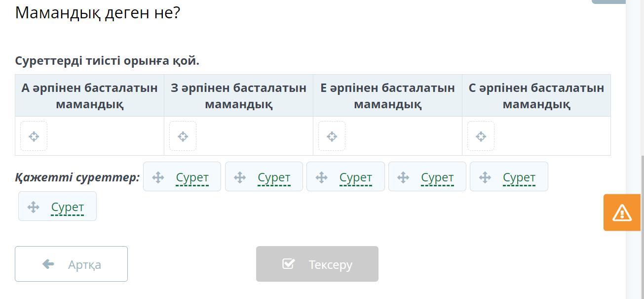Open the Сурет link on the second row
Image resolution: width=644 pixels, height=299 pixels.
point(67,207)
